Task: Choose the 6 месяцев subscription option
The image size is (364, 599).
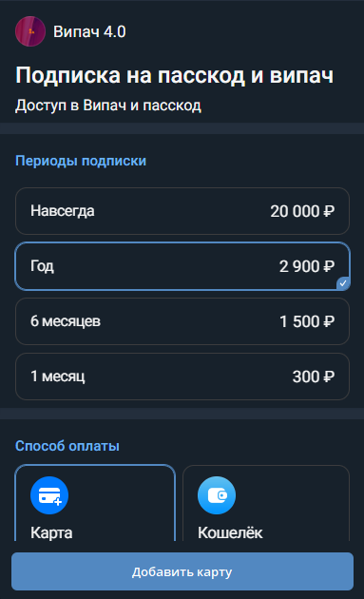Action: tap(182, 321)
